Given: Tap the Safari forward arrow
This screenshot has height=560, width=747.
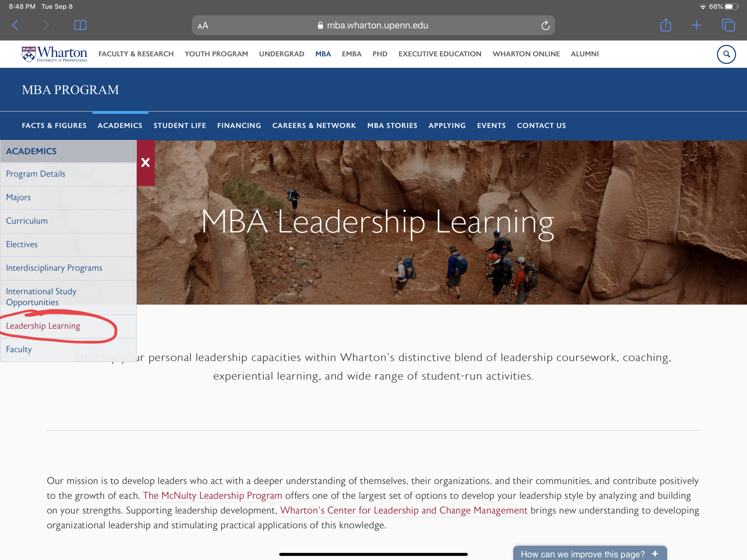Looking at the screenshot, I should pyautogui.click(x=46, y=25).
